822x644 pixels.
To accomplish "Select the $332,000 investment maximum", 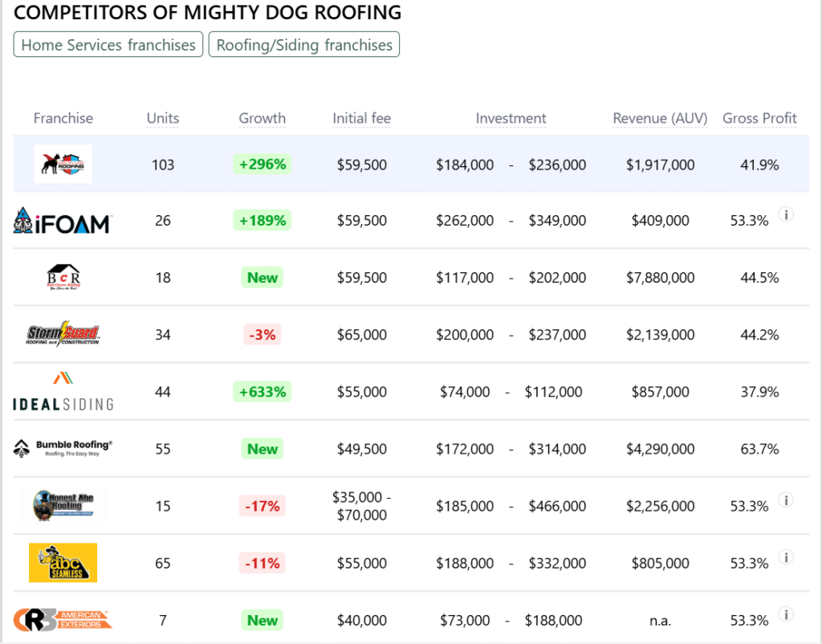I will point(557,563).
